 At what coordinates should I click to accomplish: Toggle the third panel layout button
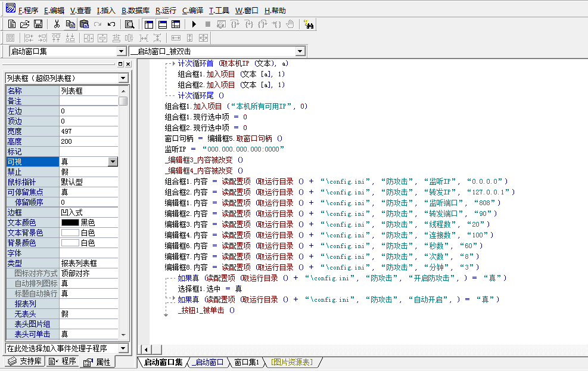(x=176, y=24)
